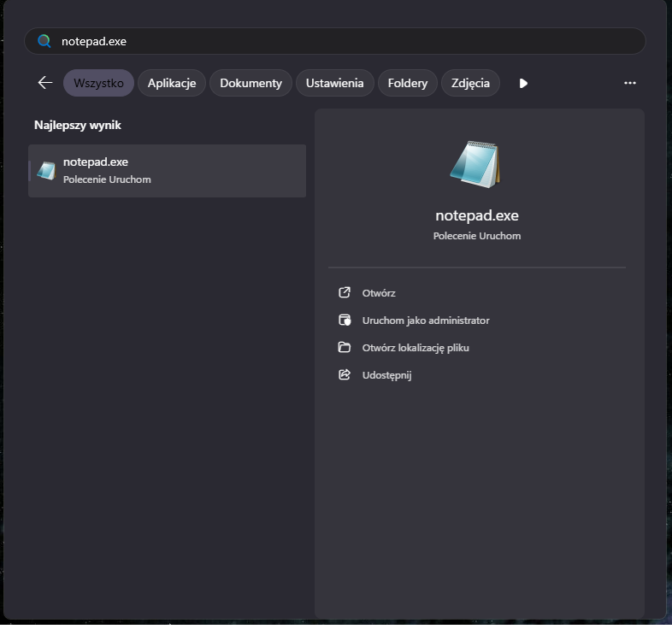Filter results by Zdjęcia

coord(470,83)
